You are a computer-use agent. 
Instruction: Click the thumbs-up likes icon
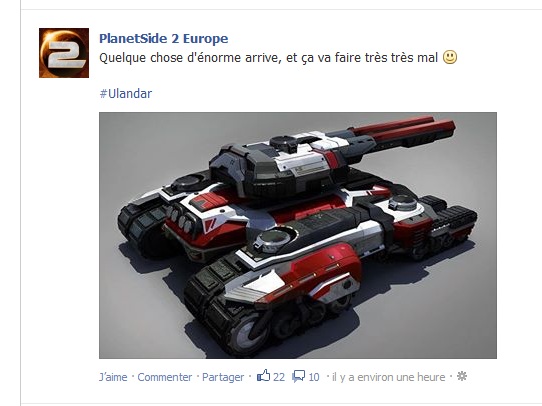pyautogui.click(x=263, y=376)
